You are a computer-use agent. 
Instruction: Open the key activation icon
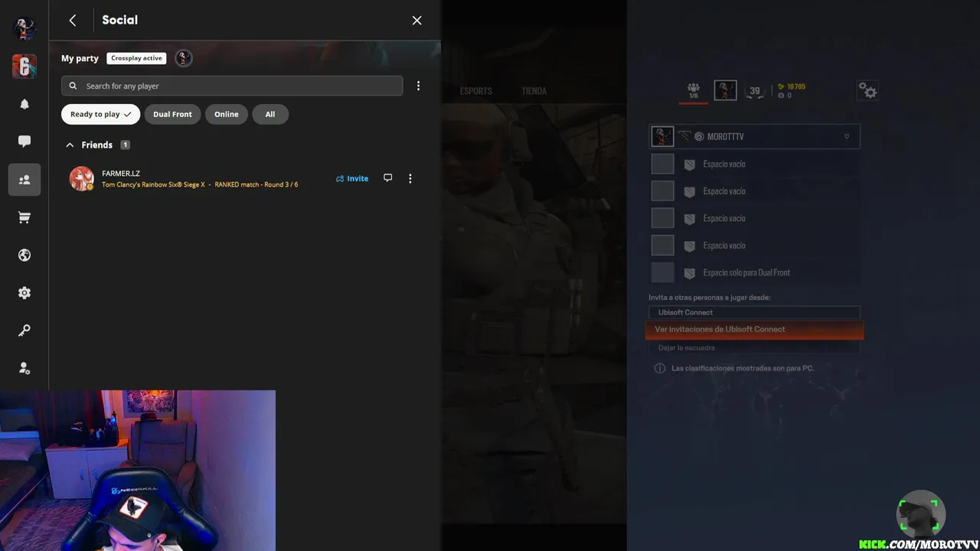pyautogui.click(x=24, y=331)
